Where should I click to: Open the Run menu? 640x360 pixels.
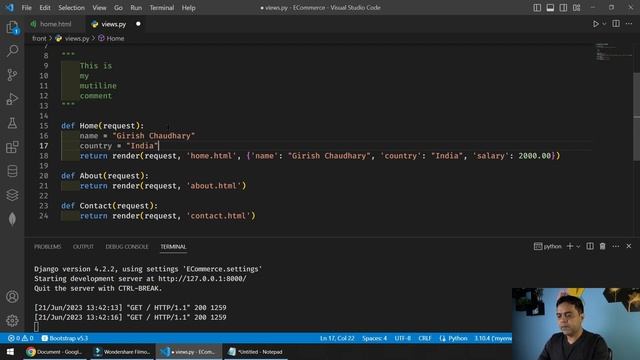(x=136, y=8)
